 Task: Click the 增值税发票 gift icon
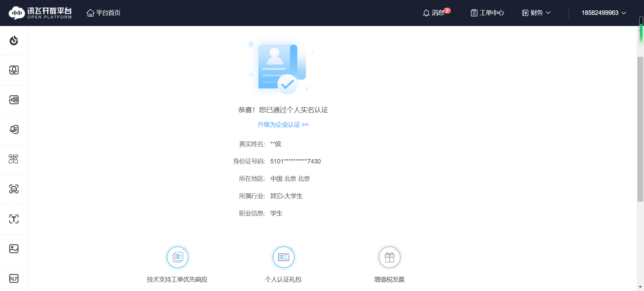coord(390,257)
